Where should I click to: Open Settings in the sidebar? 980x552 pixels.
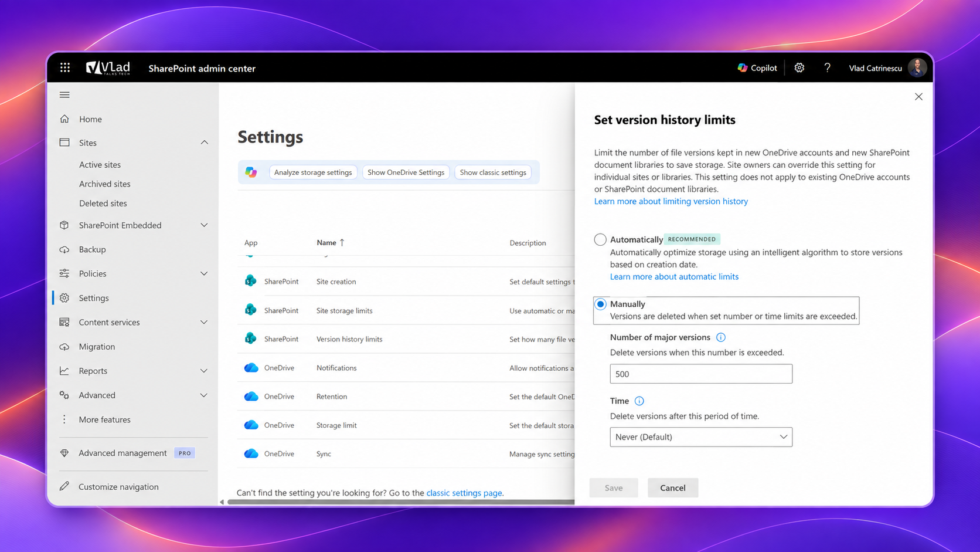click(94, 298)
